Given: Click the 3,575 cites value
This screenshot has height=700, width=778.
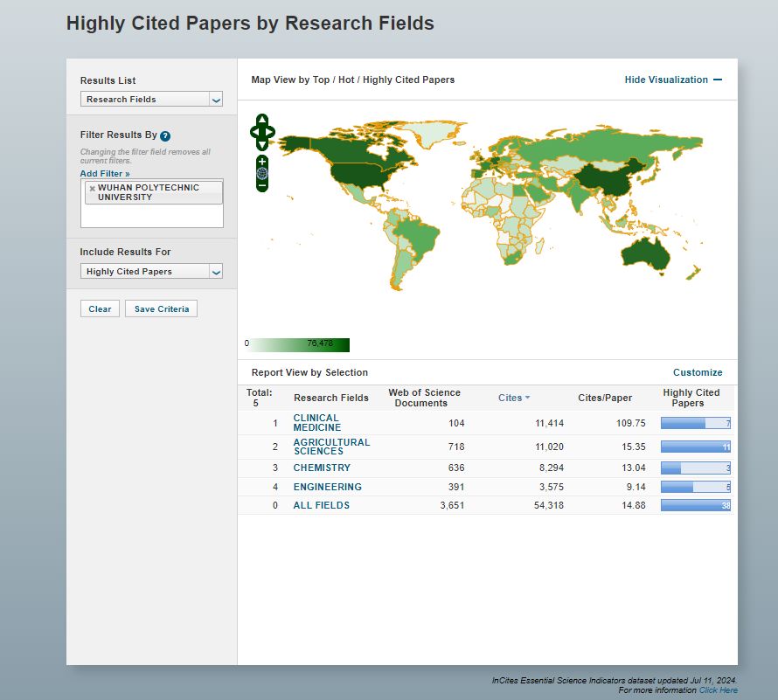Looking at the screenshot, I should coord(552,487).
